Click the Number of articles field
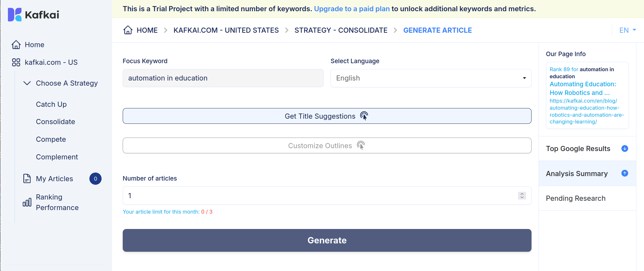This screenshot has height=271, width=644. point(327,195)
